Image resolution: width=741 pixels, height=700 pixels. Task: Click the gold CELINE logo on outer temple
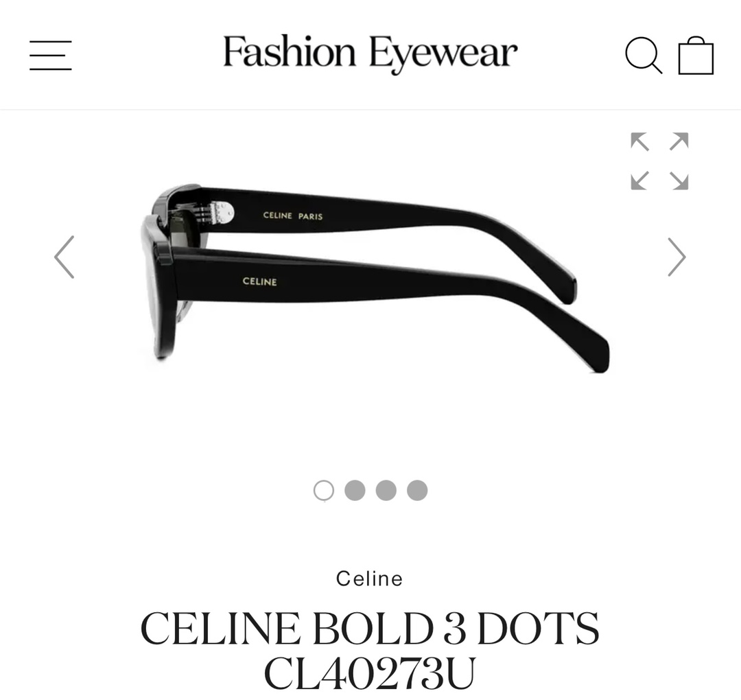259,281
